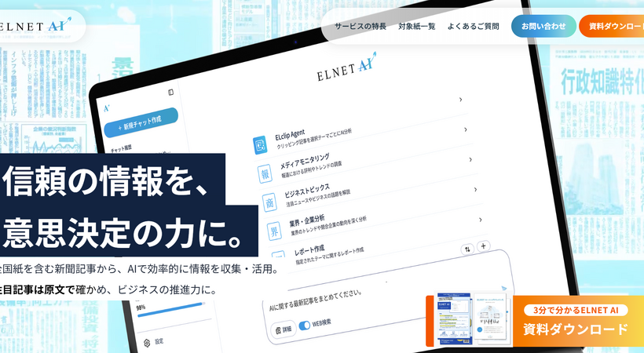Expand the ビジネストピックス row chevron
This screenshot has height=353, width=644.
[470, 159]
